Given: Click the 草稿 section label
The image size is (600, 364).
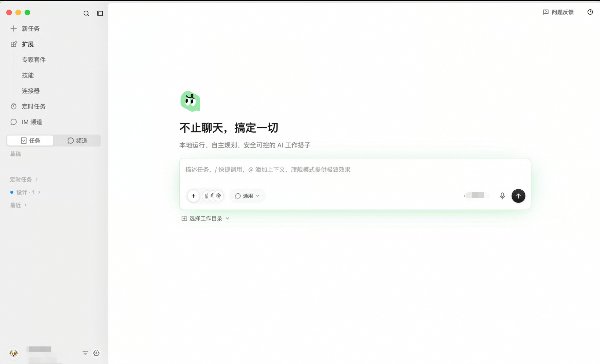Looking at the screenshot, I should [15, 154].
